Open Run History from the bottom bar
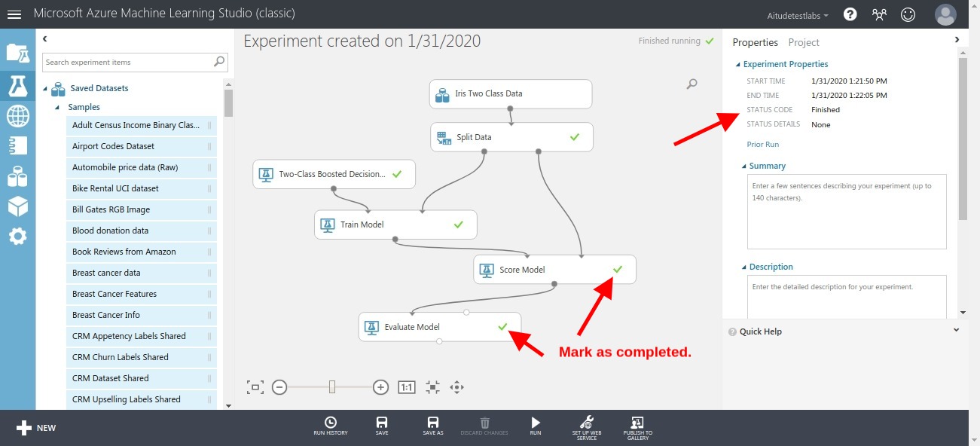 tap(330, 424)
